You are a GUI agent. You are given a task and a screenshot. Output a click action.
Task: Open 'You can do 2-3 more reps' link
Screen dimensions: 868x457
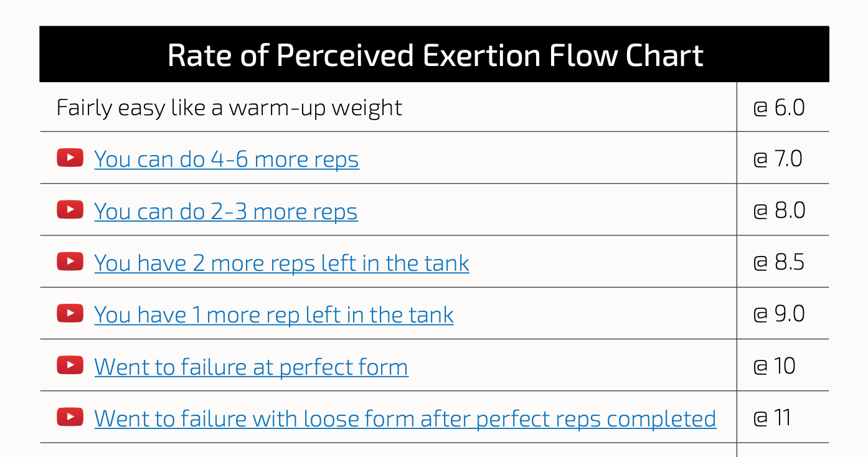click(226, 212)
